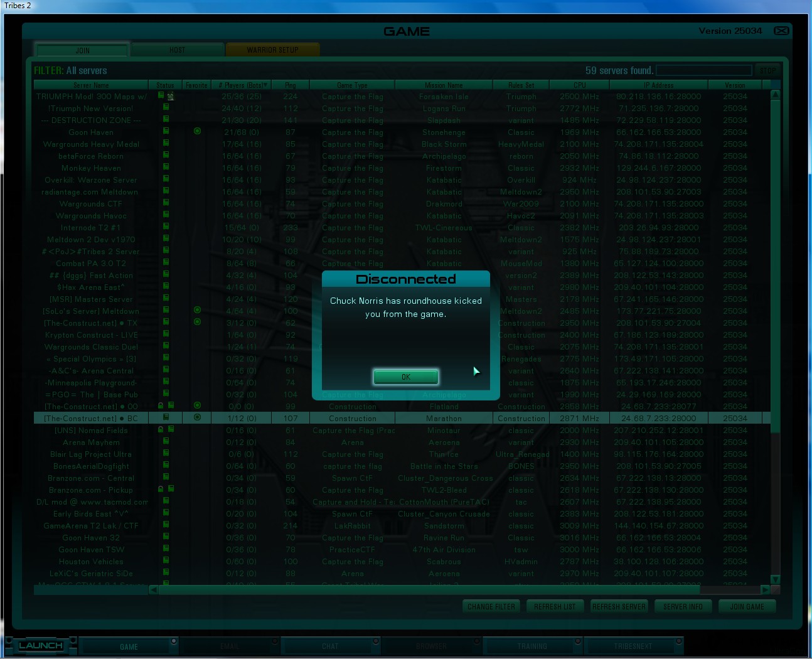Screen dimensions: 812x659
Task: Toggle favorite marker on [SoLo's Server] Meltdown row
Action: (197, 310)
